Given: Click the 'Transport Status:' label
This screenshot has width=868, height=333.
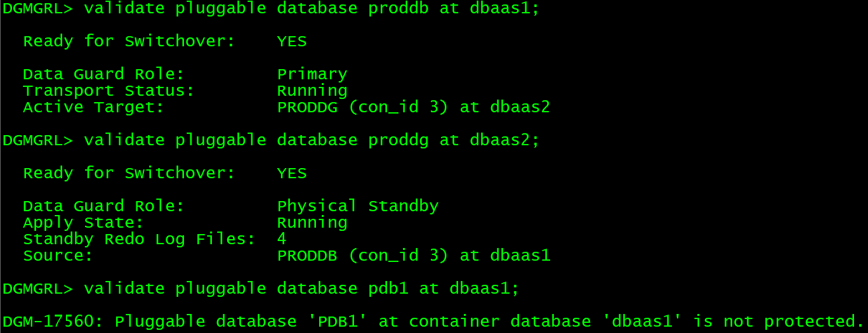Looking at the screenshot, I should point(109,91).
